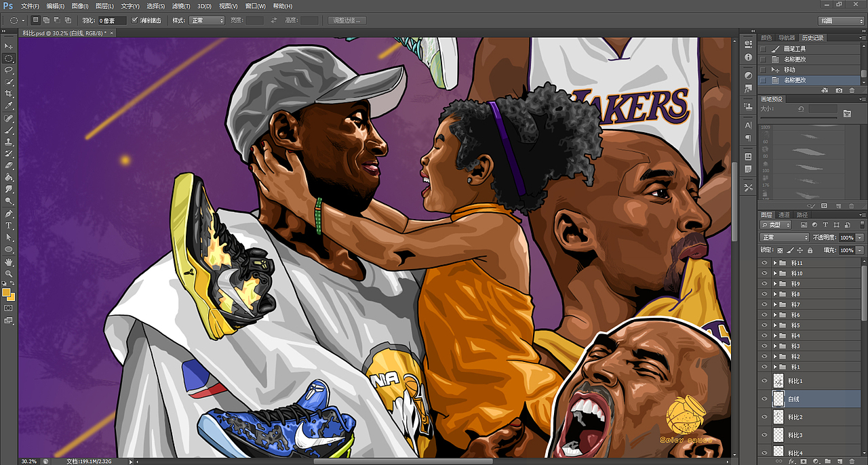868x465 pixels.
Task: Select the Hand tool
Action: (9, 262)
